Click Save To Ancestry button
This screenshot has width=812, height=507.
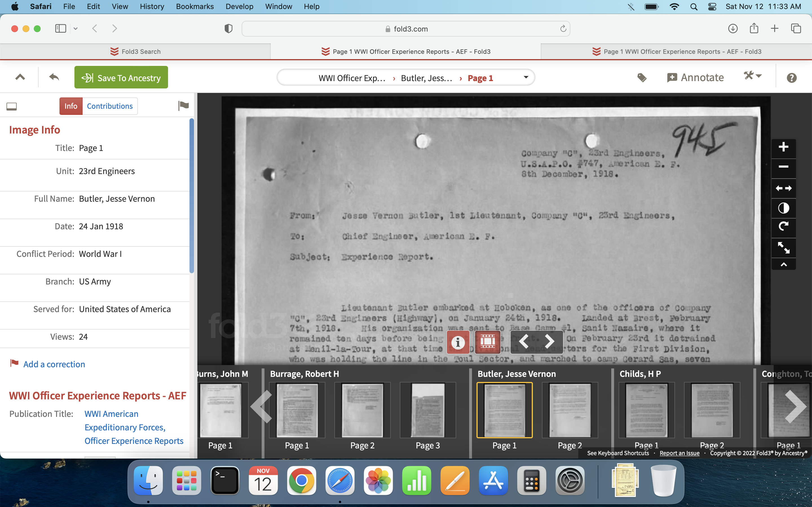point(121,77)
